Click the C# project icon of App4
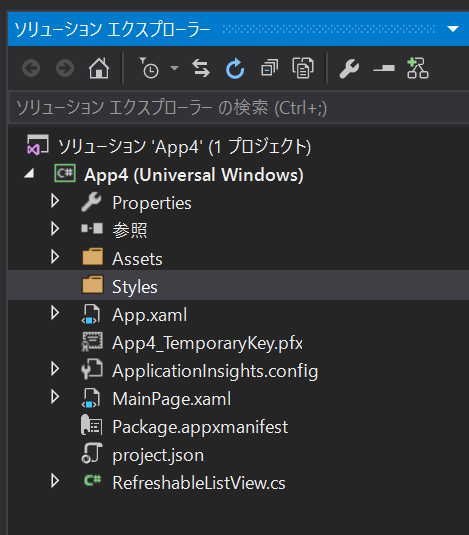The image size is (469, 535). coord(65,174)
